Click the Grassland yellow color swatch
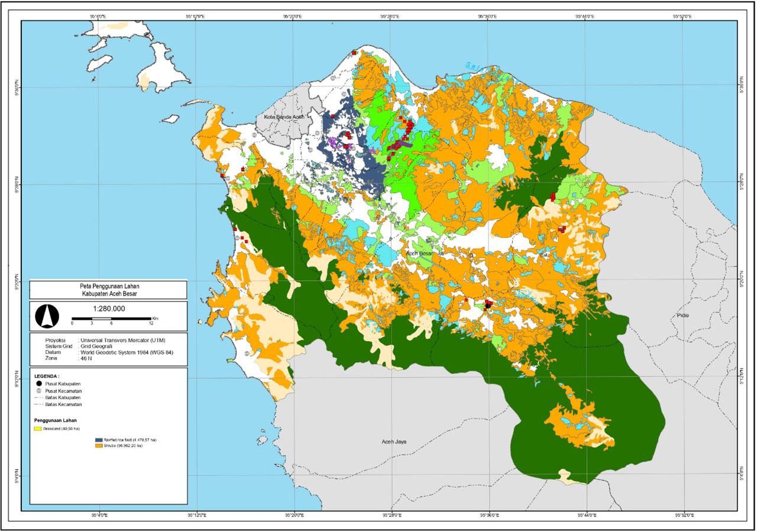 point(37,428)
